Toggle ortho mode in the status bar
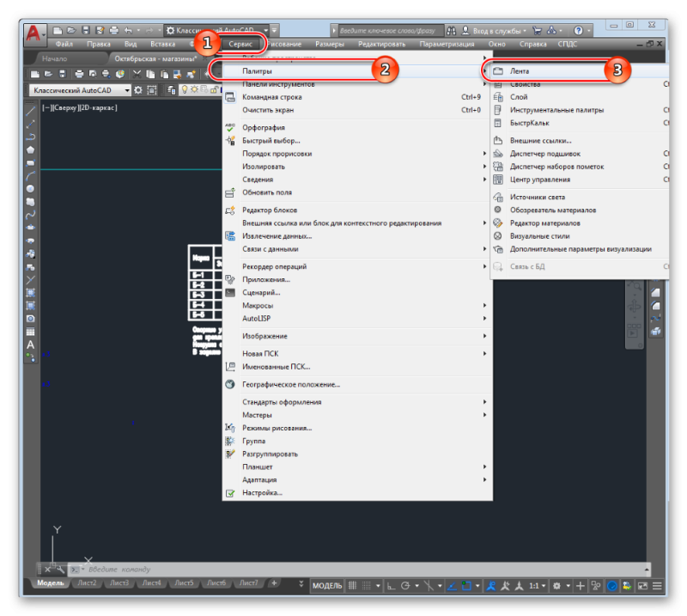This screenshot has height=616, width=687. tap(392, 586)
